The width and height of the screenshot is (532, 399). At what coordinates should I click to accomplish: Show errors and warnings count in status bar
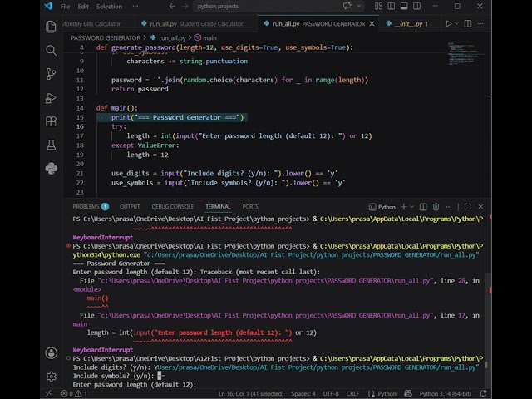pyautogui.click(x=74, y=393)
